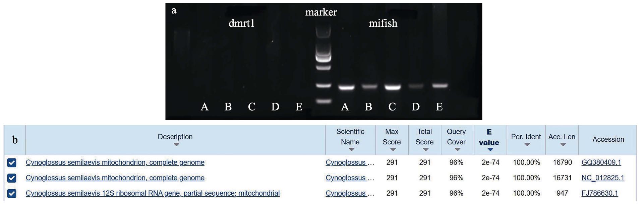
Task: Uncheck the FJ786630.1 result row checkbox
Action: [x=12, y=194]
